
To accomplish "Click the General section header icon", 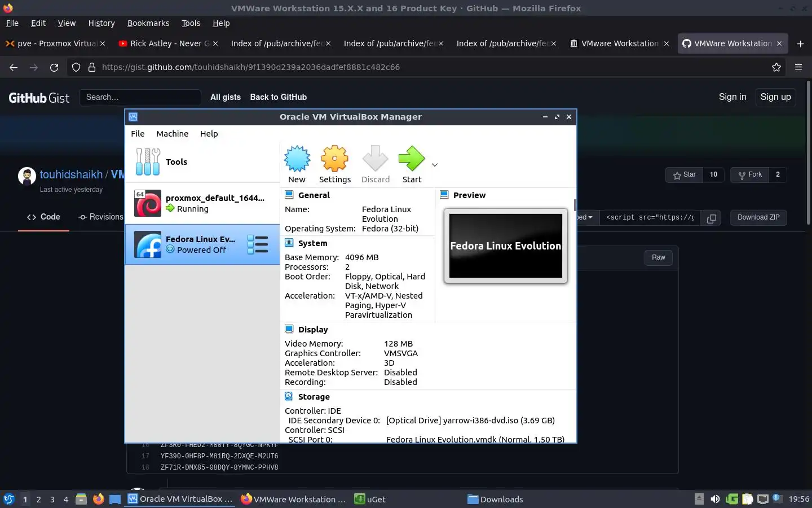I will coord(289,195).
